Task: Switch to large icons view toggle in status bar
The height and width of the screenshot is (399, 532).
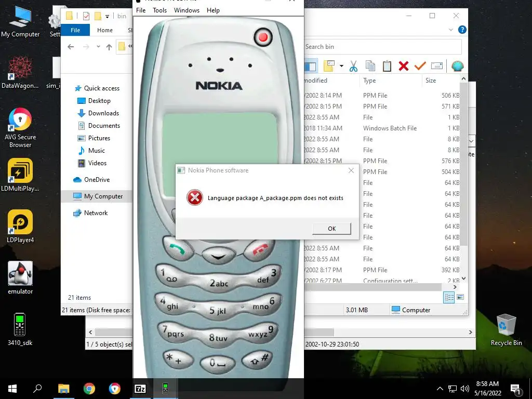Action: pos(460,297)
